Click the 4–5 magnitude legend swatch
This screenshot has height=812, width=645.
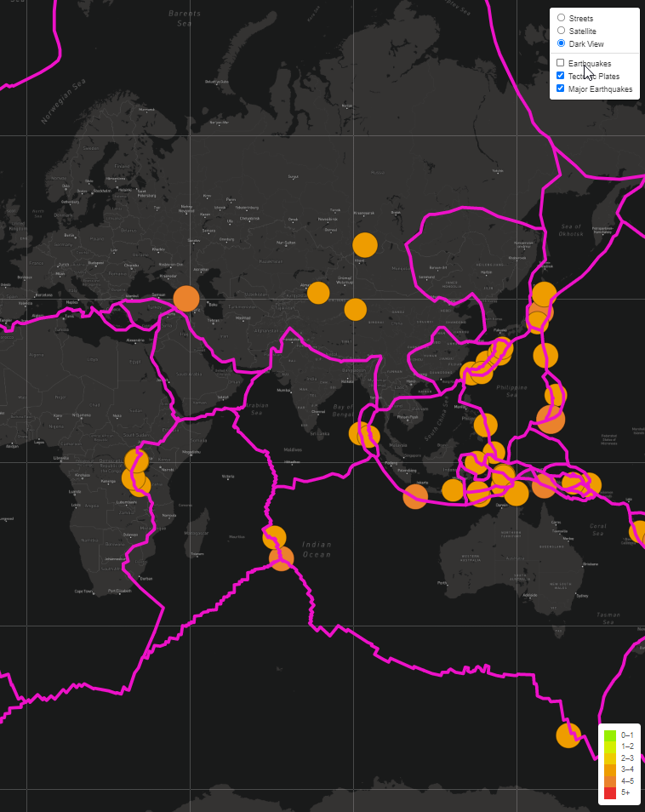[610, 781]
